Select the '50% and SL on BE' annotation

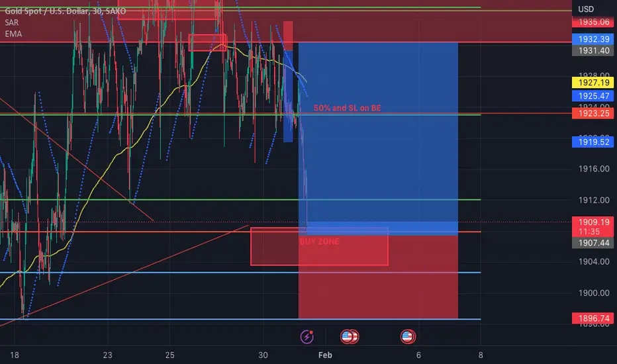click(347, 108)
